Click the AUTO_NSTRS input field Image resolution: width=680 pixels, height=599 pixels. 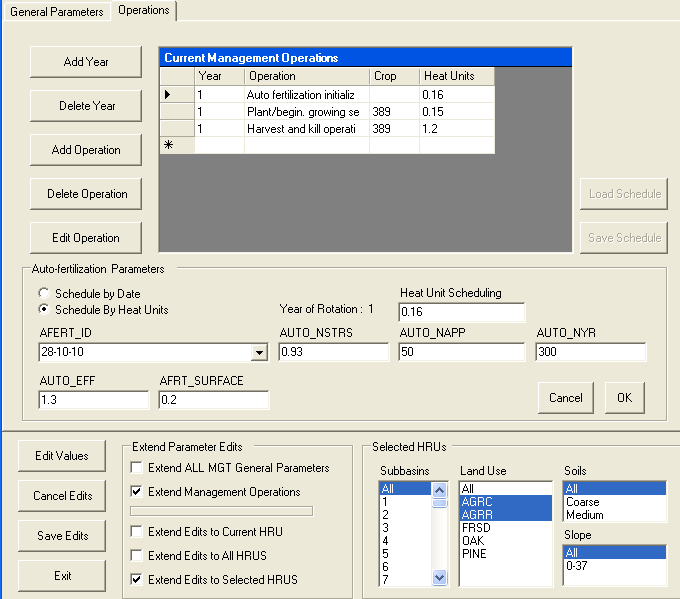click(x=333, y=352)
